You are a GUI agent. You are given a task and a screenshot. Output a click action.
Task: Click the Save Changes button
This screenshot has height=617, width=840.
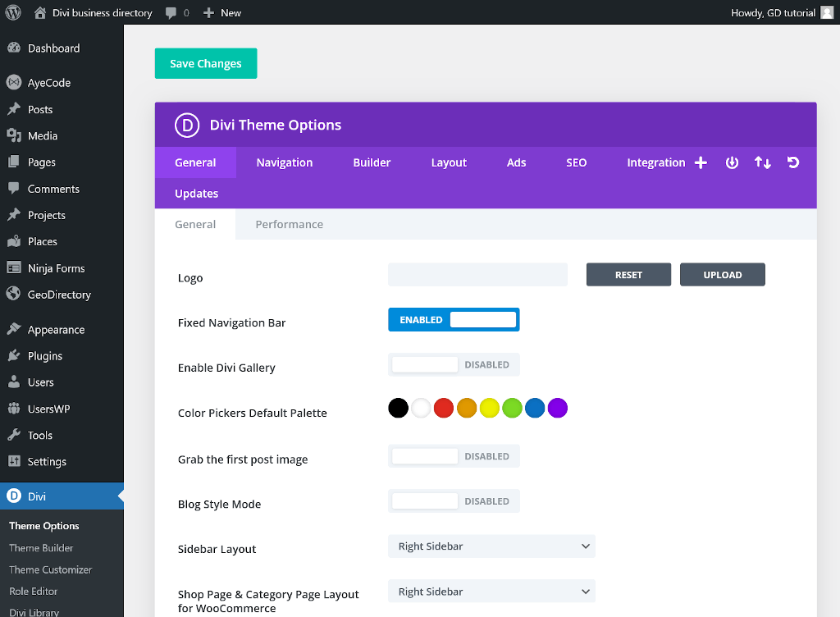(205, 63)
